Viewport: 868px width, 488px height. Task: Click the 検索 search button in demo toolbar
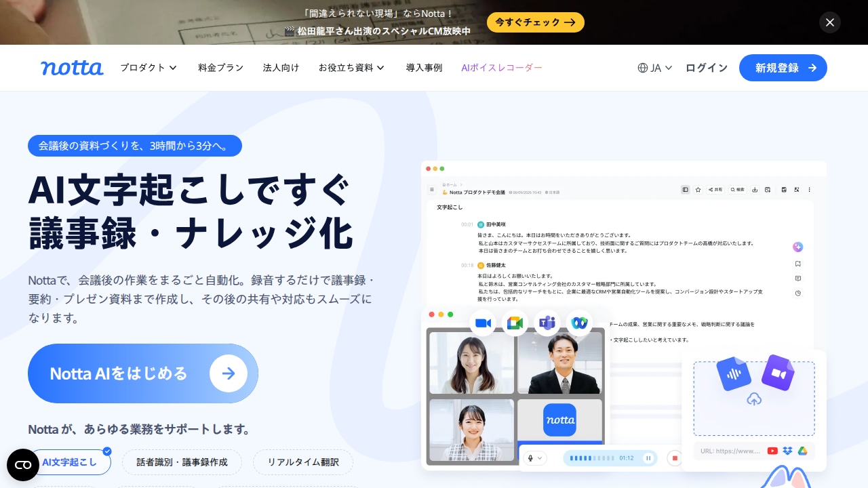(738, 190)
